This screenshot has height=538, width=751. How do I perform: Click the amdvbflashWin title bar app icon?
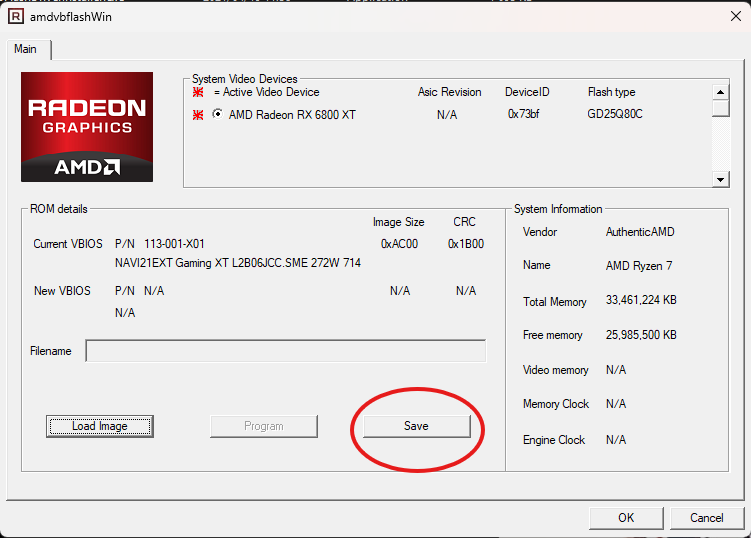click(15, 16)
